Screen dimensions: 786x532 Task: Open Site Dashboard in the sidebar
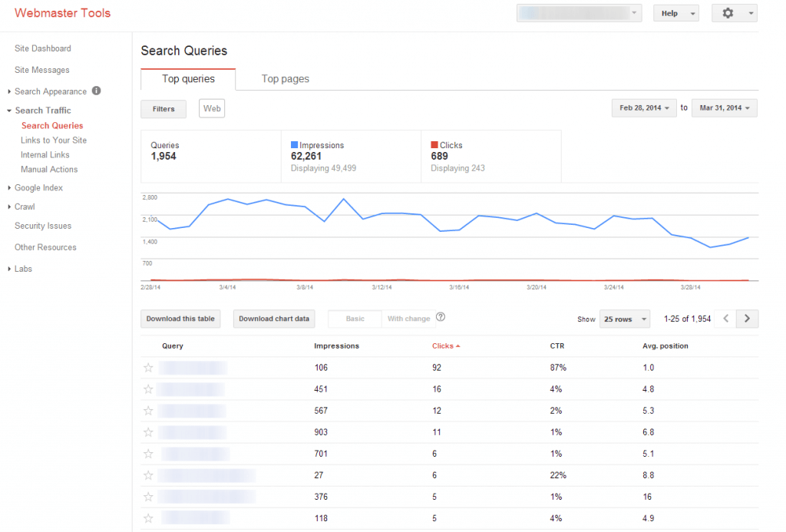43,48
